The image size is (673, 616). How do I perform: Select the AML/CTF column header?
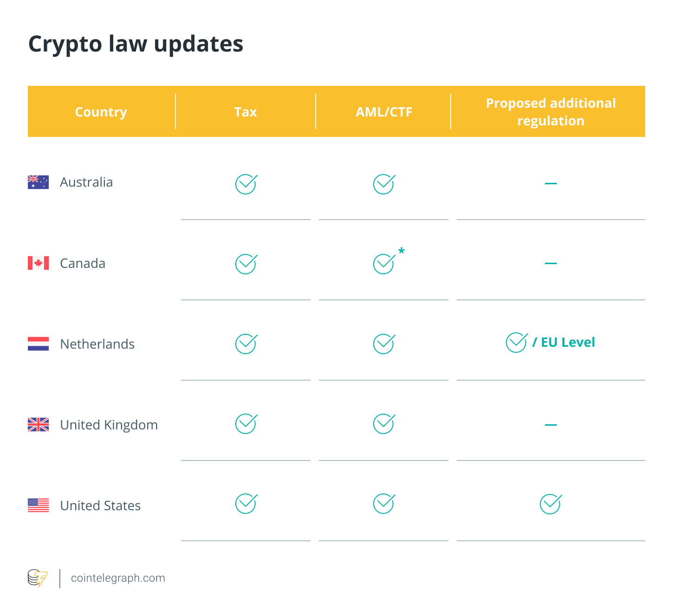(x=384, y=112)
